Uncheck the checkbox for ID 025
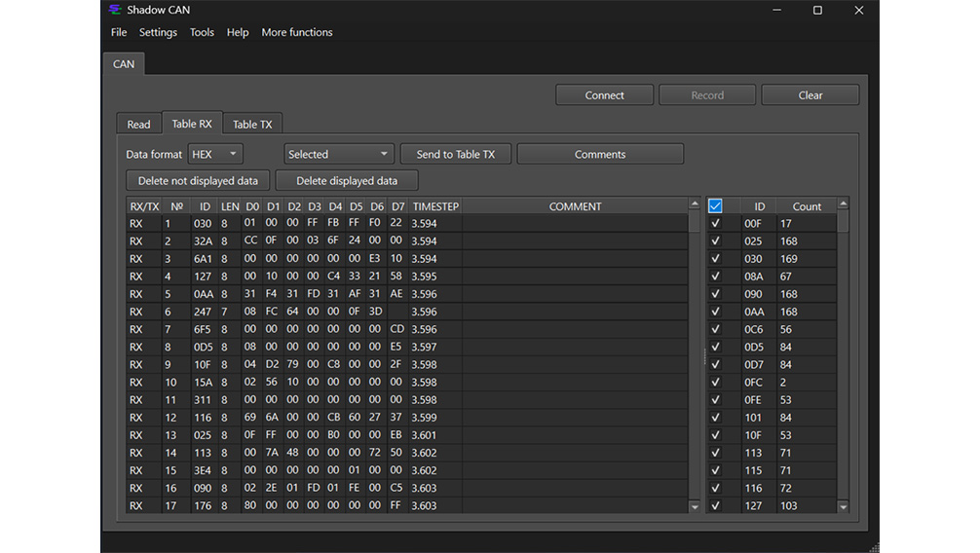The width and height of the screenshot is (980, 553). coord(716,240)
